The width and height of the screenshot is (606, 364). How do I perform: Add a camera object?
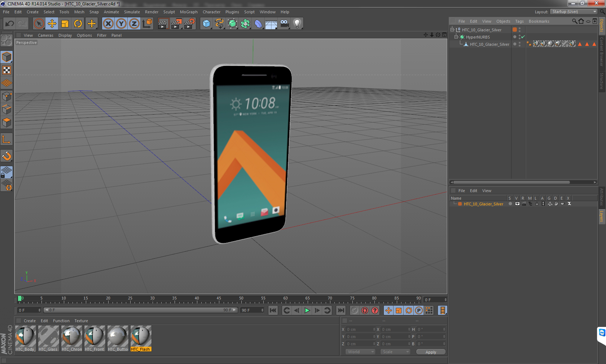click(x=284, y=24)
